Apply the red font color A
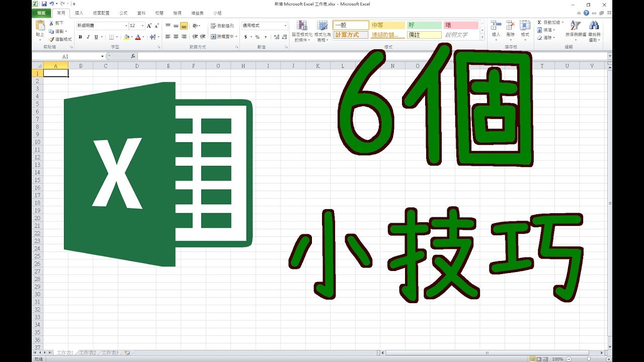 [x=138, y=37]
